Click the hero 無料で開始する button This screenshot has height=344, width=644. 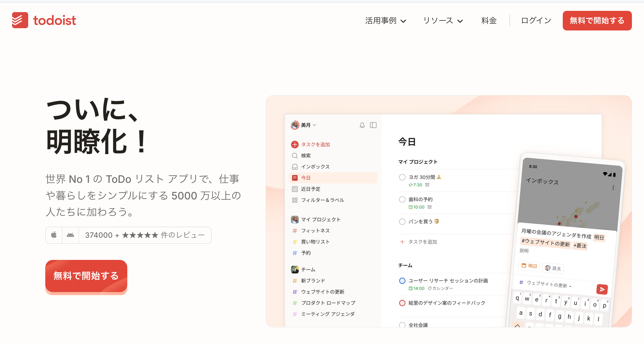coord(86,276)
